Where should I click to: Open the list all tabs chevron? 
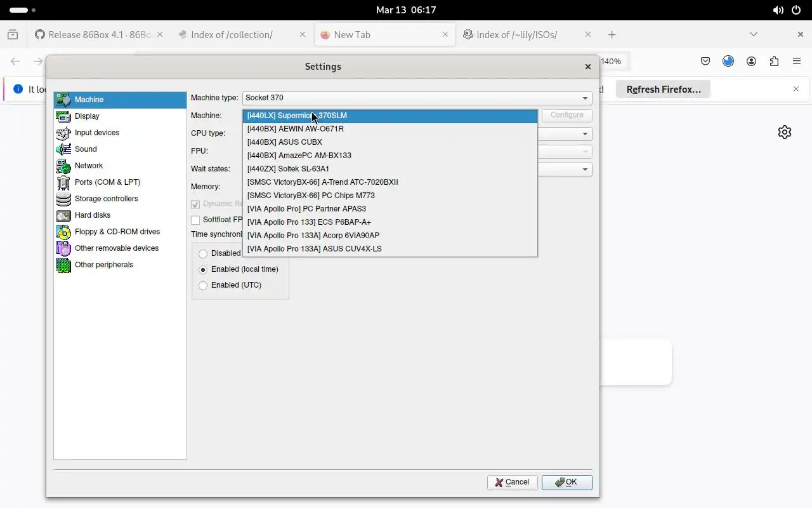754,35
